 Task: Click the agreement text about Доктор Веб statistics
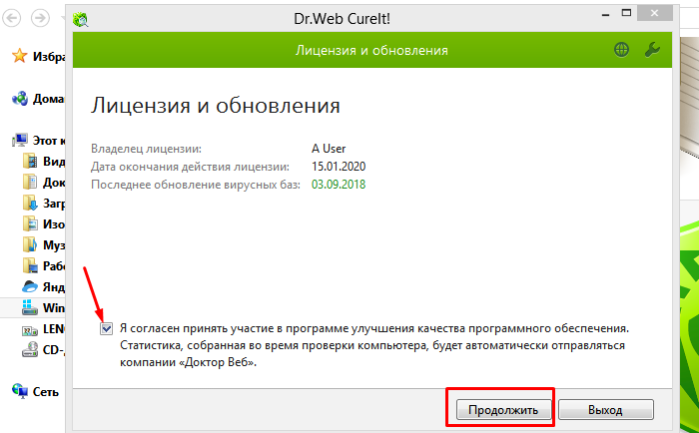point(374,345)
